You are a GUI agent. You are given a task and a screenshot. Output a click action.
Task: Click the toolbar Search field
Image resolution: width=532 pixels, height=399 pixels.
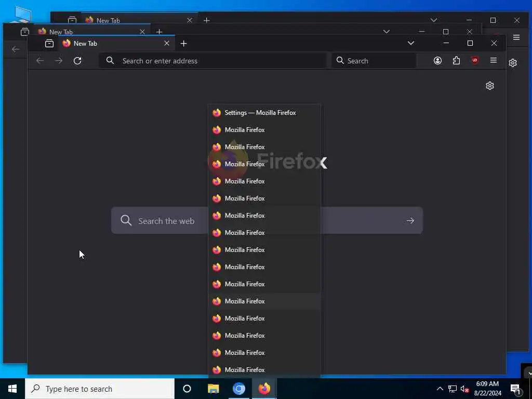point(374,61)
